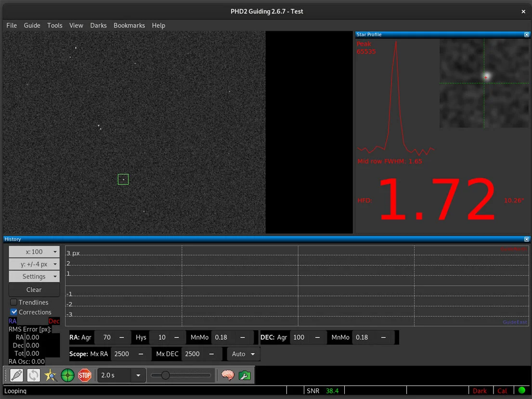This screenshot has height=399, width=532.
Task: Click the DEC MnMo field 0.18
Action: (x=364, y=337)
